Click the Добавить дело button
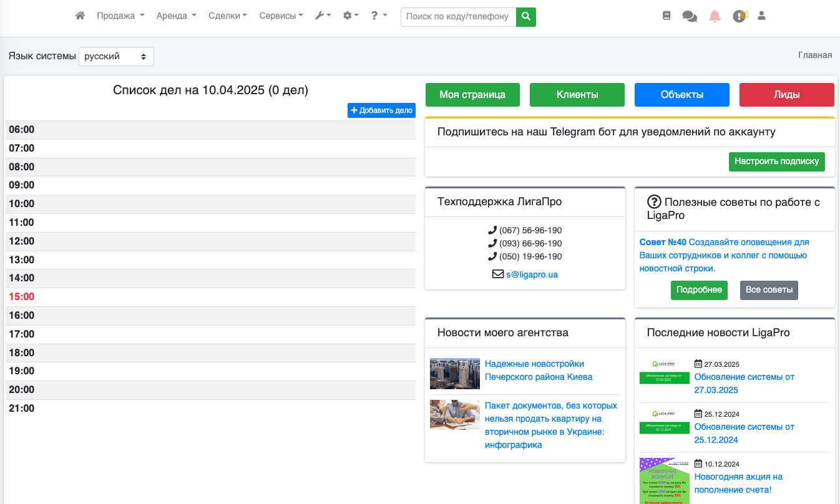 [x=381, y=110]
